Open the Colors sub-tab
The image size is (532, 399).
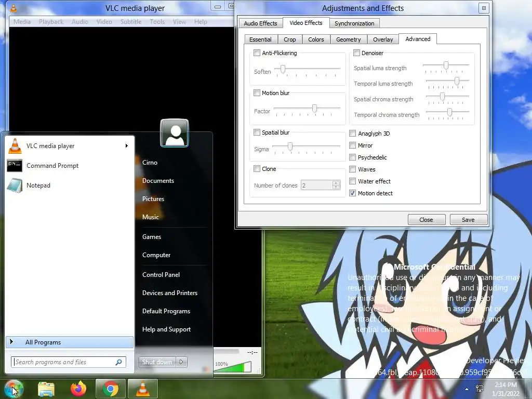point(316,39)
